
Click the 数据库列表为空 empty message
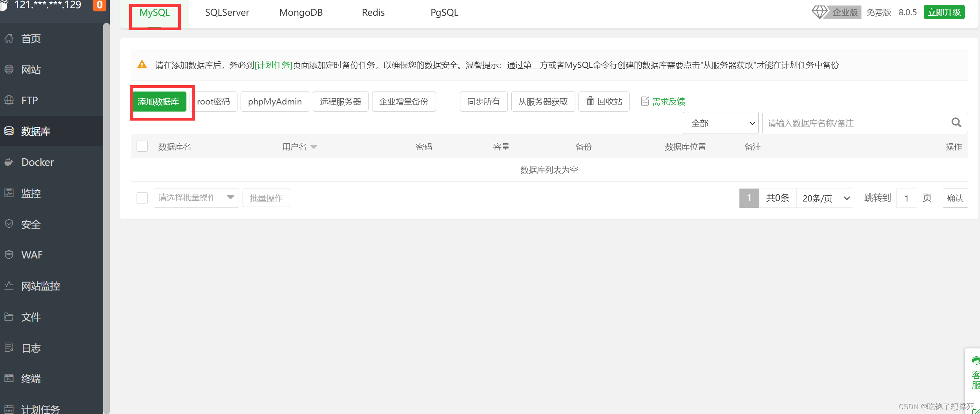(x=549, y=170)
